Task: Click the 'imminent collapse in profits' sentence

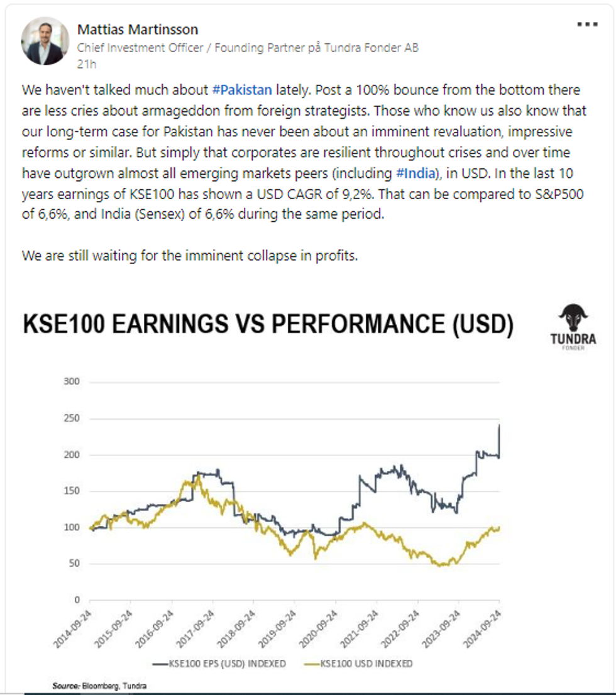Action: 190,256
